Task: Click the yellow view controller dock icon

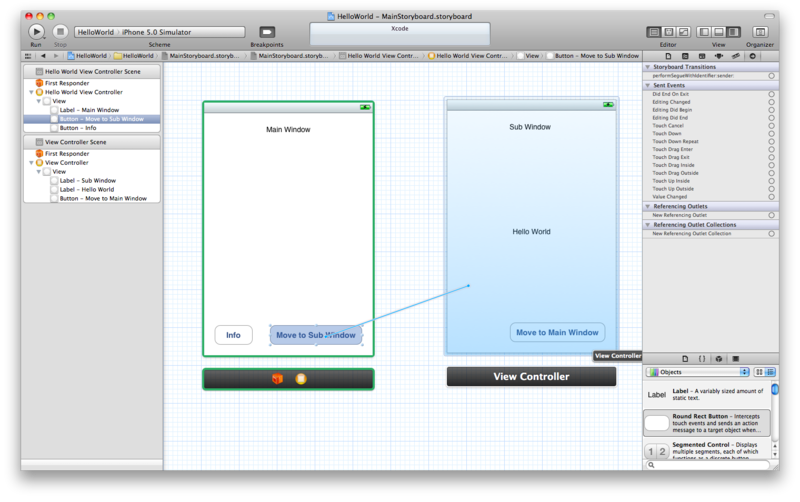Action: point(301,379)
